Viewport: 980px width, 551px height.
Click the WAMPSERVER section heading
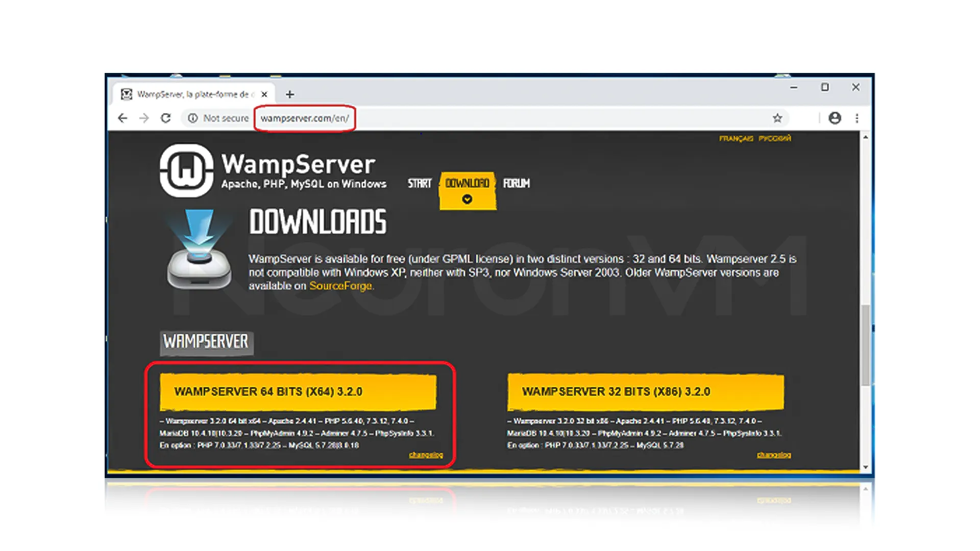click(206, 342)
